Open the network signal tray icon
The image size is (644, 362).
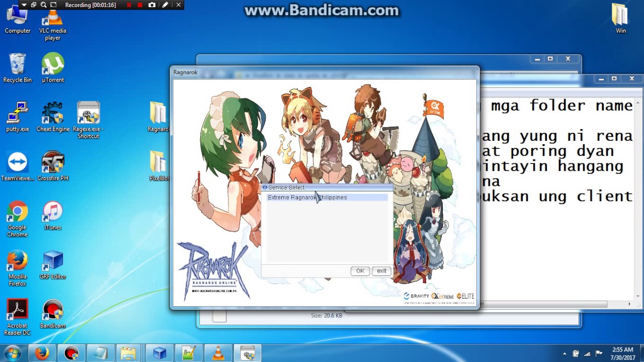(588, 353)
